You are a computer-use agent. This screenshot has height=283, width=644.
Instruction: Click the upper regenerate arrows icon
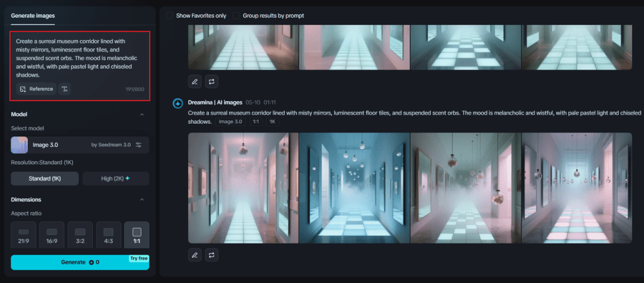212,81
